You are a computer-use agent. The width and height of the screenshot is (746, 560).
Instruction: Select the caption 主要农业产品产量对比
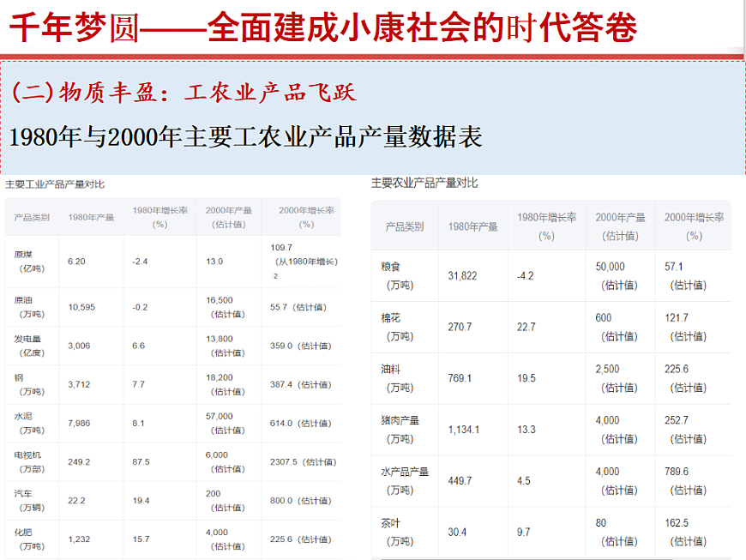(424, 183)
